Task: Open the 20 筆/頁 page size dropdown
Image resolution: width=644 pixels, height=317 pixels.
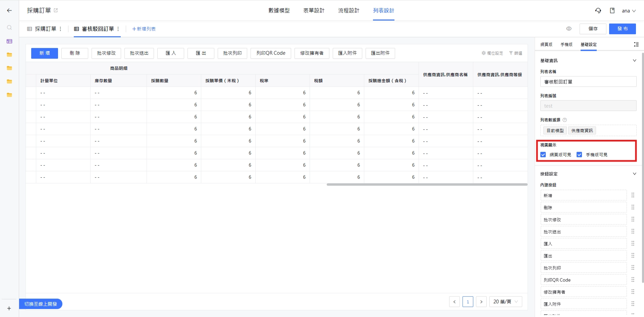Action: pos(505,302)
